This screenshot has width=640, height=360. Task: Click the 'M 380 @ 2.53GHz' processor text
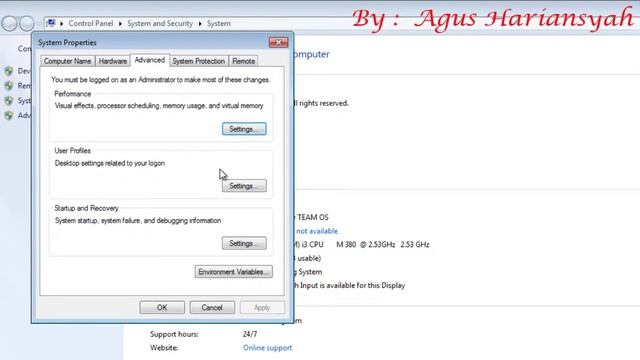pos(365,244)
